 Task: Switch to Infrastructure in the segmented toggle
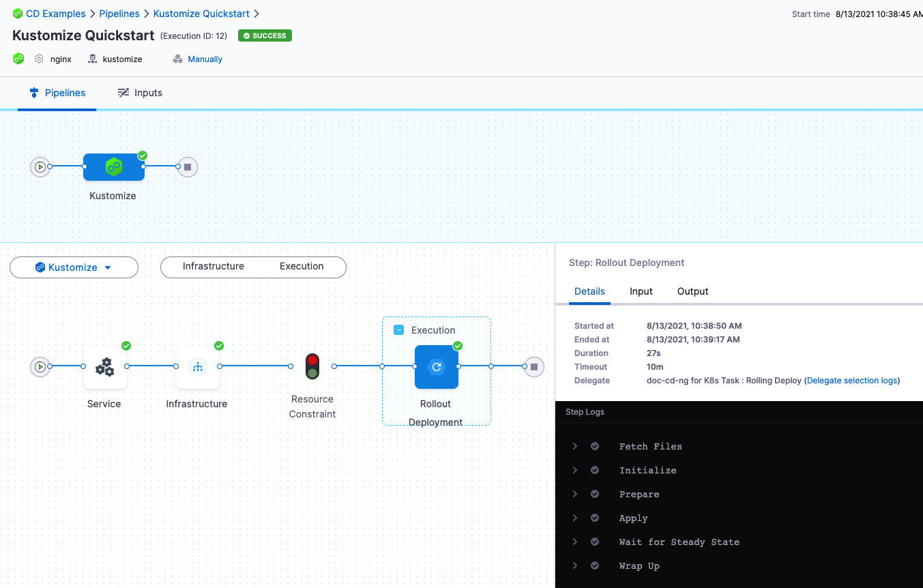pos(214,267)
